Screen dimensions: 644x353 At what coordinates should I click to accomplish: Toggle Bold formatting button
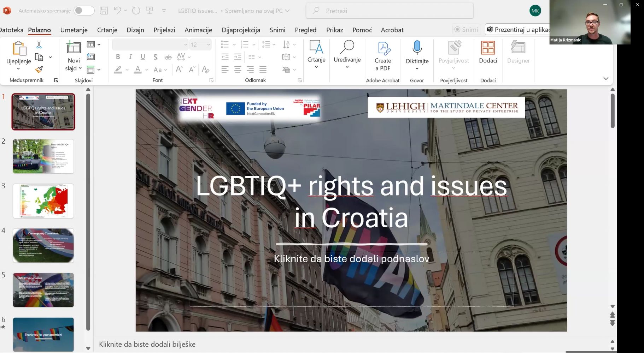pyautogui.click(x=118, y=57)
